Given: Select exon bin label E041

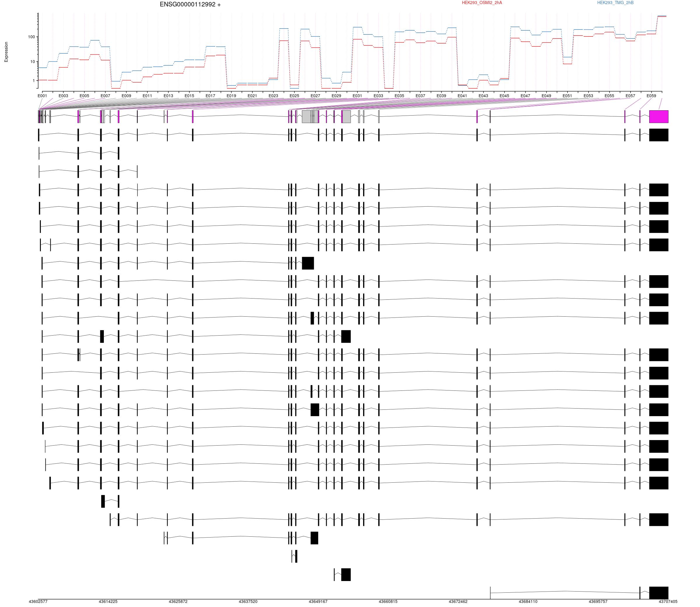Looking at the screenshot, I should click(x=462, y=96).
